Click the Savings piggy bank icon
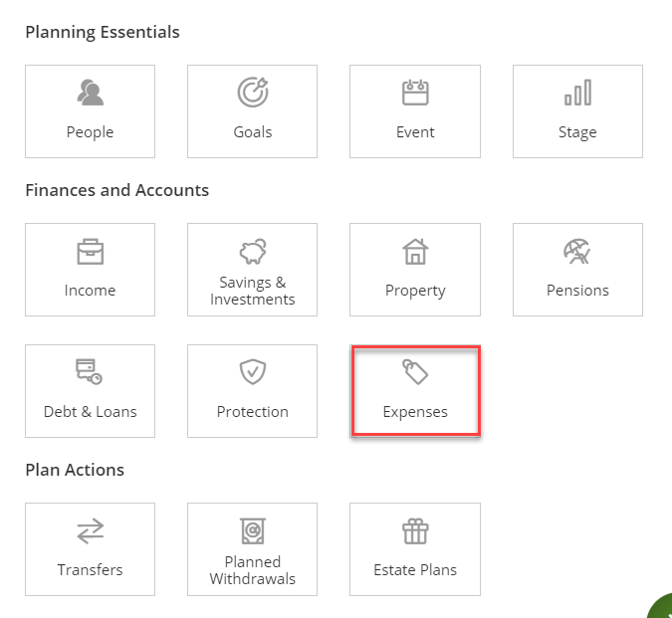This screenshot has height=618, width=672. (252, 251)
